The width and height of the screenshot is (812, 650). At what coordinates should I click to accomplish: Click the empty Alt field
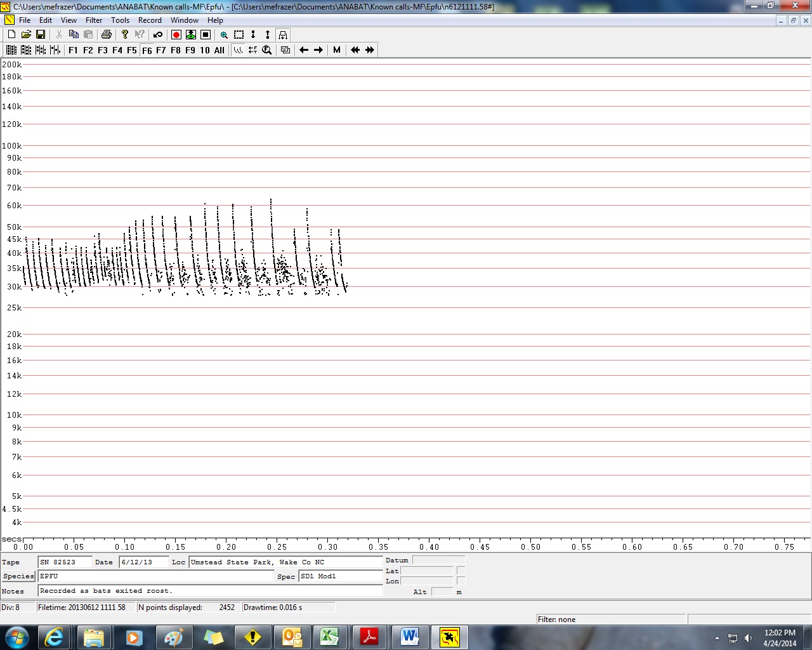click(442, 592)
